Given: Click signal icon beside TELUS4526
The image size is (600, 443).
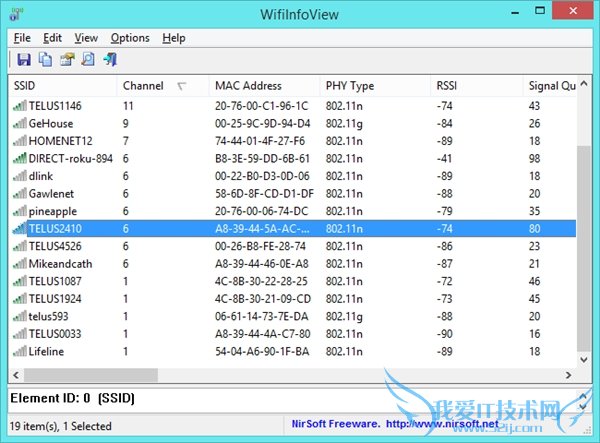Looking at the screenshot, I should pos(20,246).
